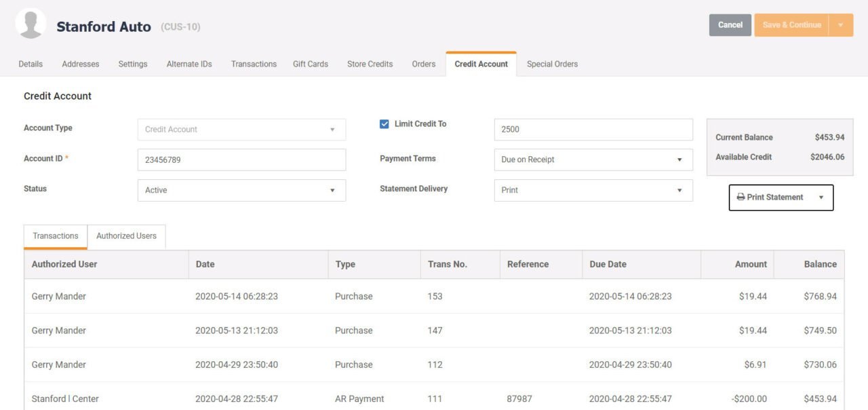Click the -$200.00 amount cell
The width and height of the screenshot is (868, 410).
coord(749,398)
